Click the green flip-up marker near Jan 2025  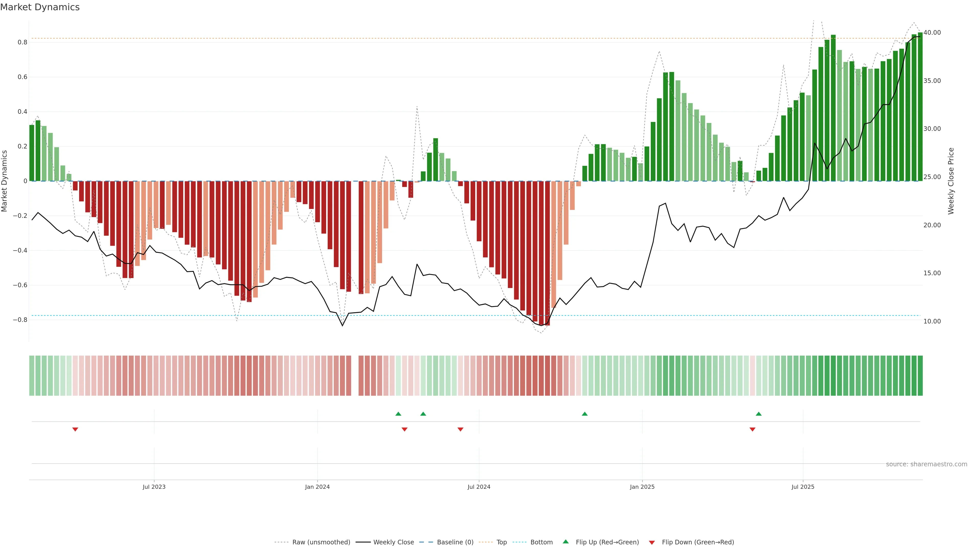pyautogui.click(x=585, y=414)
